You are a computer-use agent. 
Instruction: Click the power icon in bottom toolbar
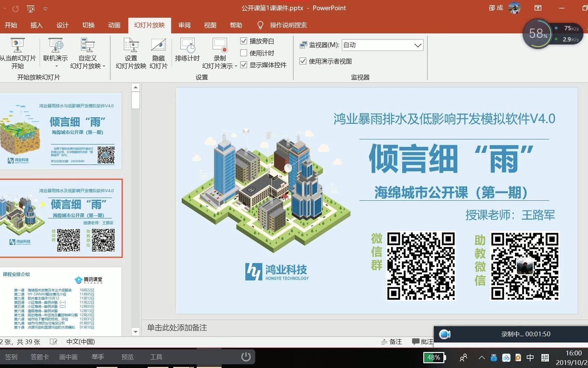click(246, 357)
